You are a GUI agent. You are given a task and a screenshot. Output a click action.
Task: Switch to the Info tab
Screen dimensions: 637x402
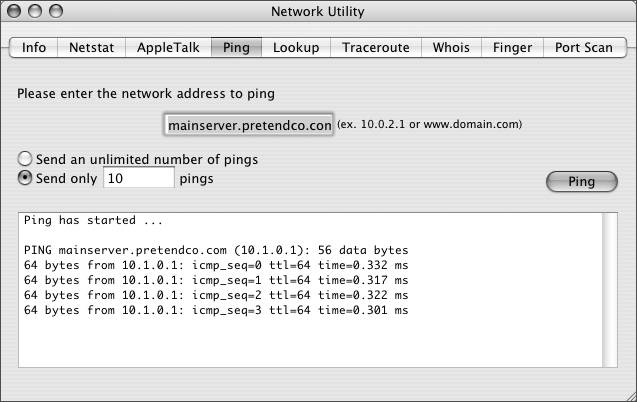pyautogui.click(x=34, y=48)
